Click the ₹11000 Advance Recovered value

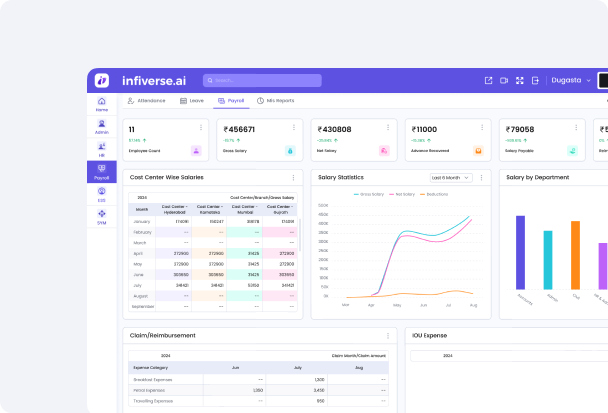(x=424, y=130)
